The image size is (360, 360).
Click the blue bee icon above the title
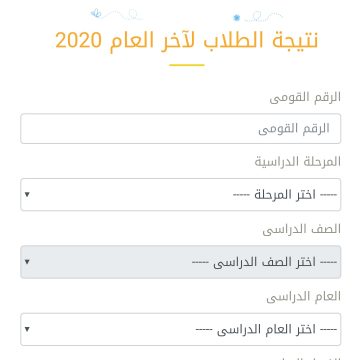click(x=96, y=13)
